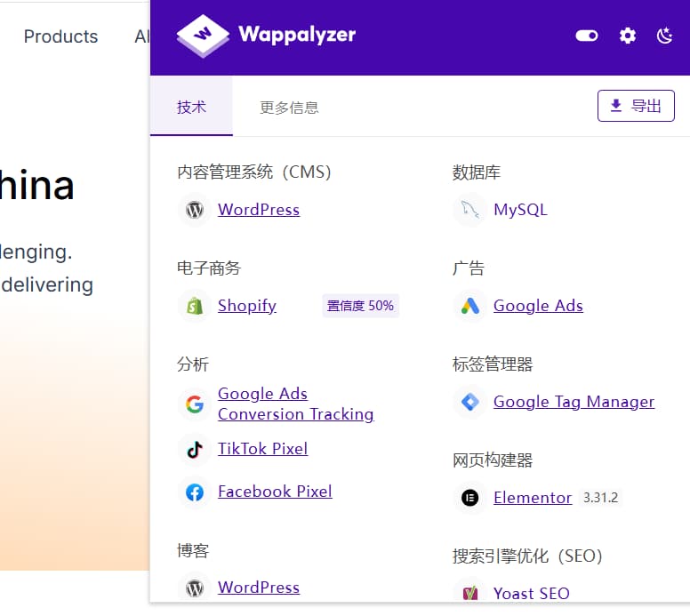Click the MySQL text under 数据库

[520, 210]
